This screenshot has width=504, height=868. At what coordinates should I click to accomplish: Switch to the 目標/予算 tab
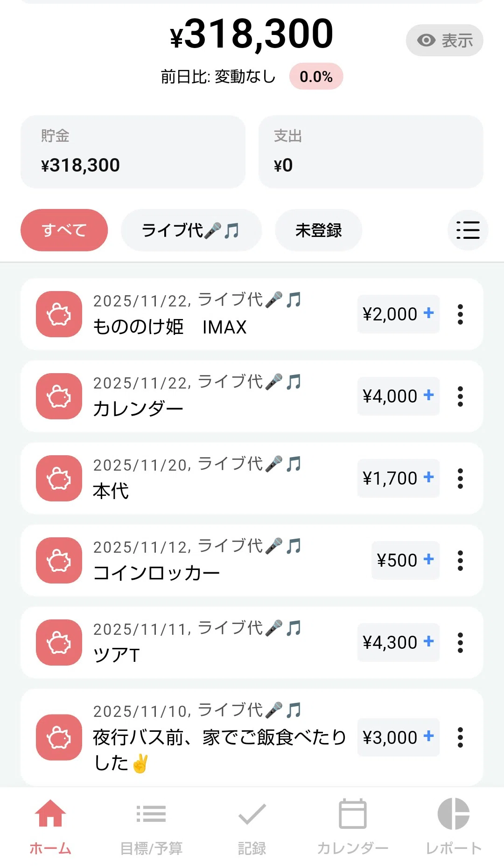[151, 826]
